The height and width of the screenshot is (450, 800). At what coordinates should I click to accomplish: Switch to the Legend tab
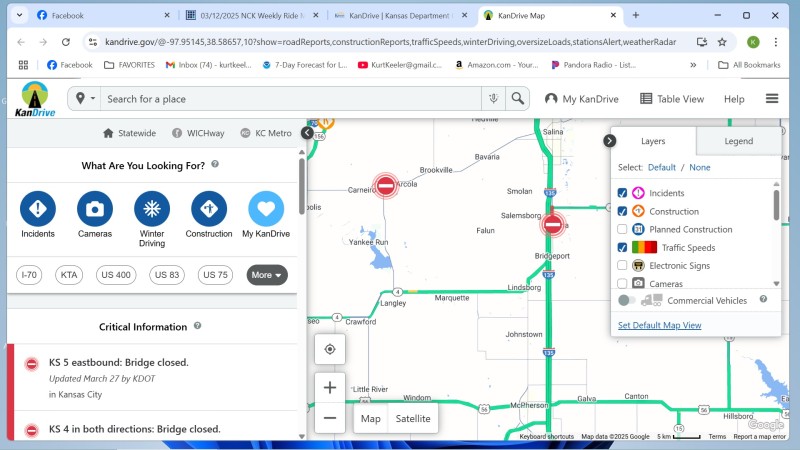[738, 141]
